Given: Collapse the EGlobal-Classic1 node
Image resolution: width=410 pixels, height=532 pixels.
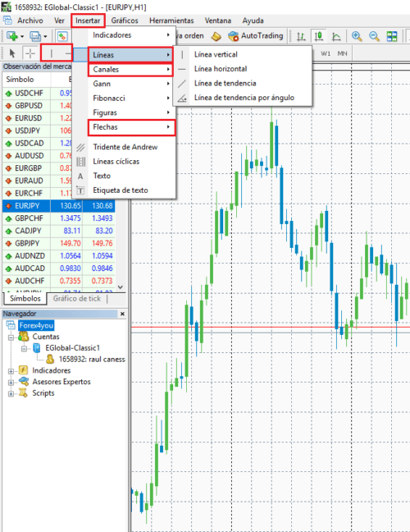Looking at the screenshot, I should tap(24, 348).
